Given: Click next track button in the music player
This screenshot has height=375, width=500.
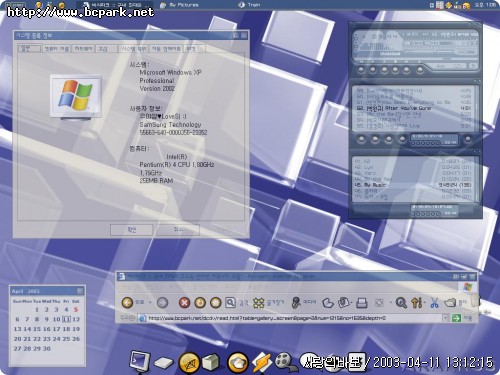Looking at the screenshot, I should pyautogui.click(x=407, y=70).
